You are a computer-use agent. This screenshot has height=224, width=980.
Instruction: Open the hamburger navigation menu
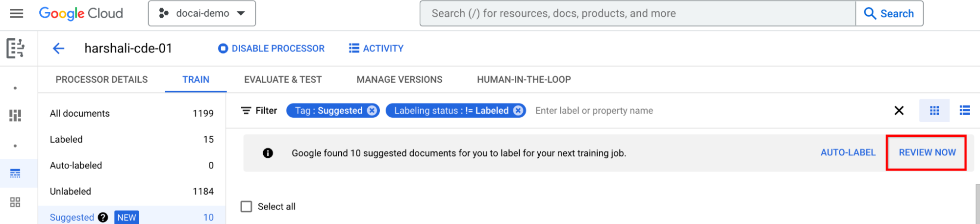[x=17, y=13]
